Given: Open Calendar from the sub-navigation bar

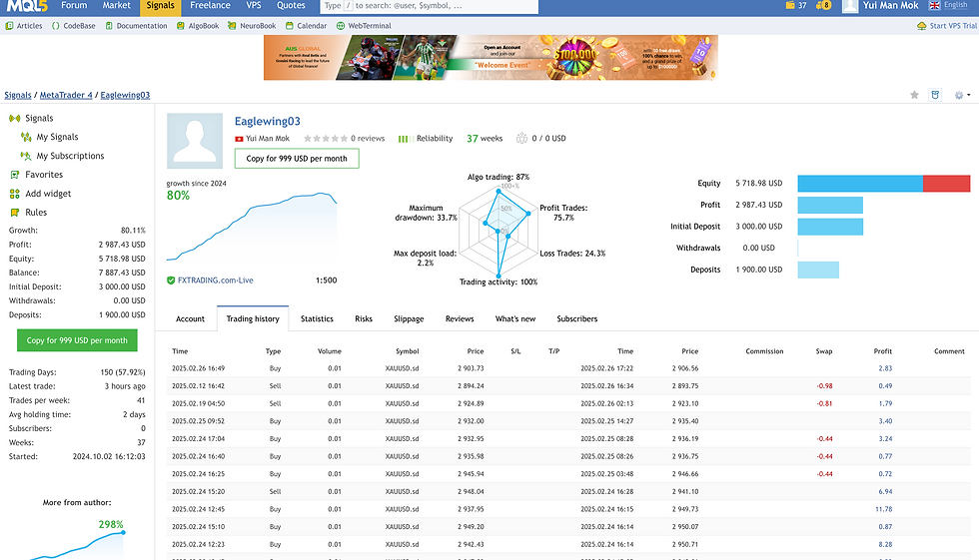Looking at the screenshot, I should click(x=306, y=26).
